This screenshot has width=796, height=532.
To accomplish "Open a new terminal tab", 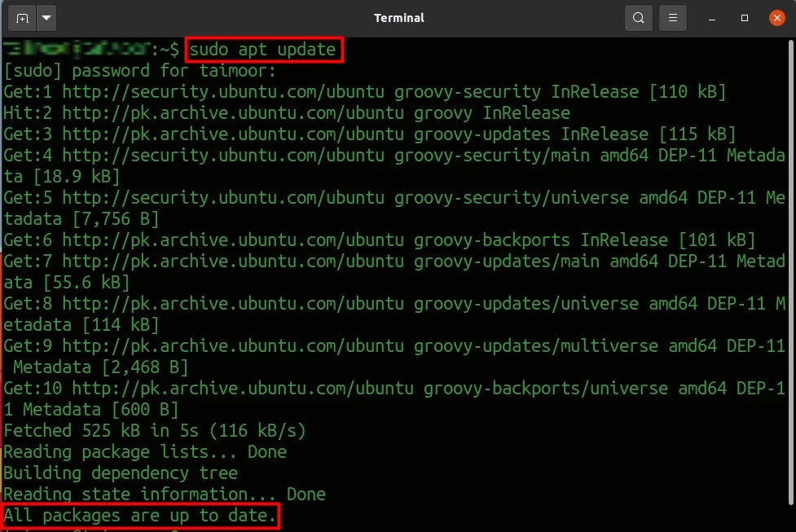I will (22, 17).
